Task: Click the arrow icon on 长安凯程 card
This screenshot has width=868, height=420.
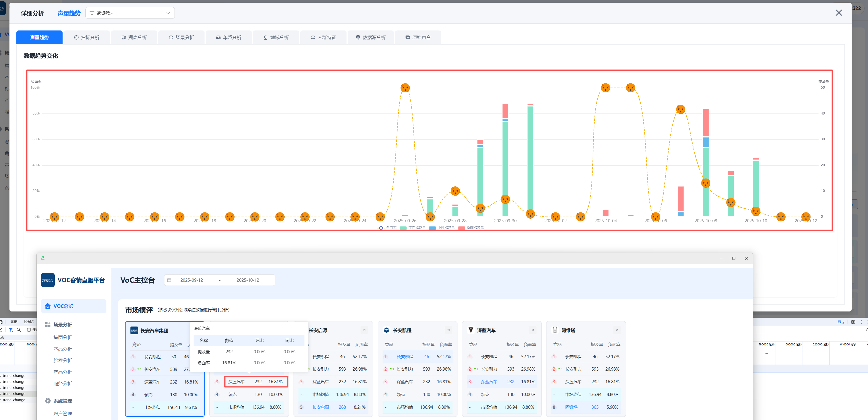Action: pos(448,330)
